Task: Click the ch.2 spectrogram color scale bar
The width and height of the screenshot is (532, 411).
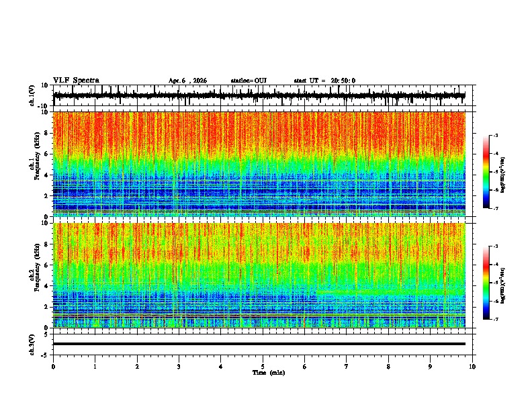Action: tap(486, 283)
